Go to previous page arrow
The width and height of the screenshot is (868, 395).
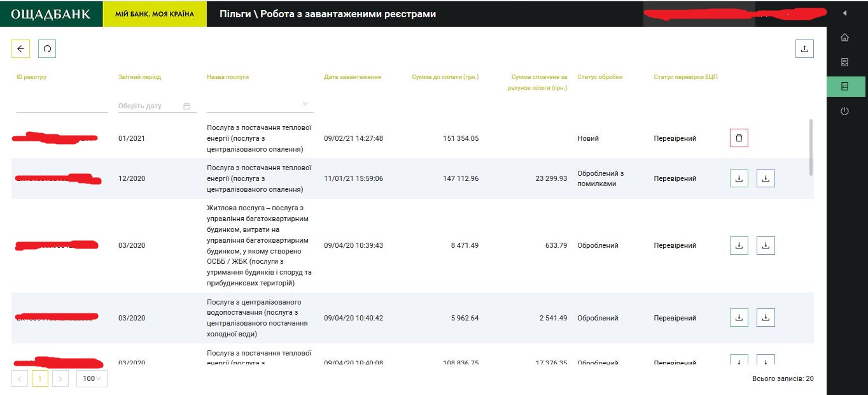coord(20,378)
